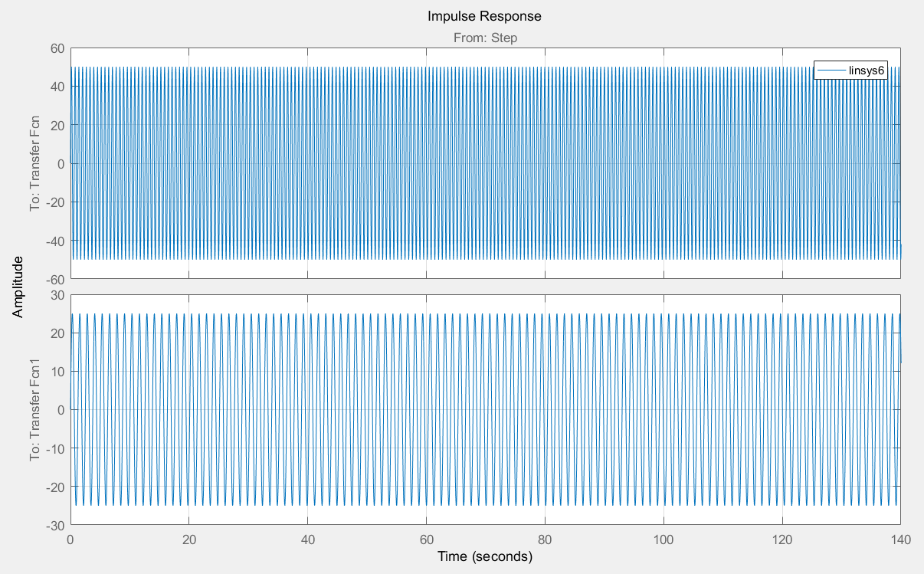Click the 60 tick label on upper plot
This screenshot has width=924, height=574.
[x=57, y=48]
